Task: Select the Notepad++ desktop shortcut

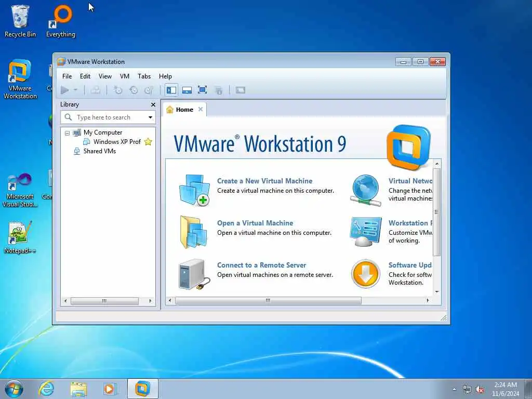Action: (20, 237)
